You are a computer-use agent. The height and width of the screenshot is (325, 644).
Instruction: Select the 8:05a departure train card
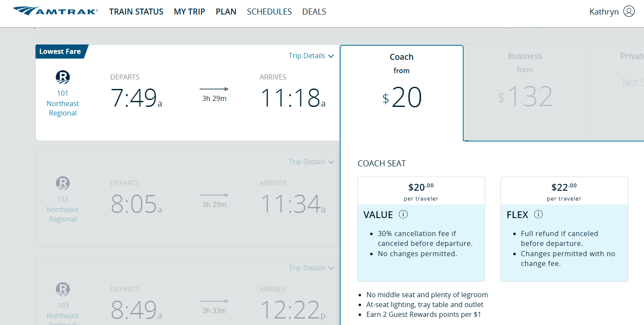[x=188, y=198]
